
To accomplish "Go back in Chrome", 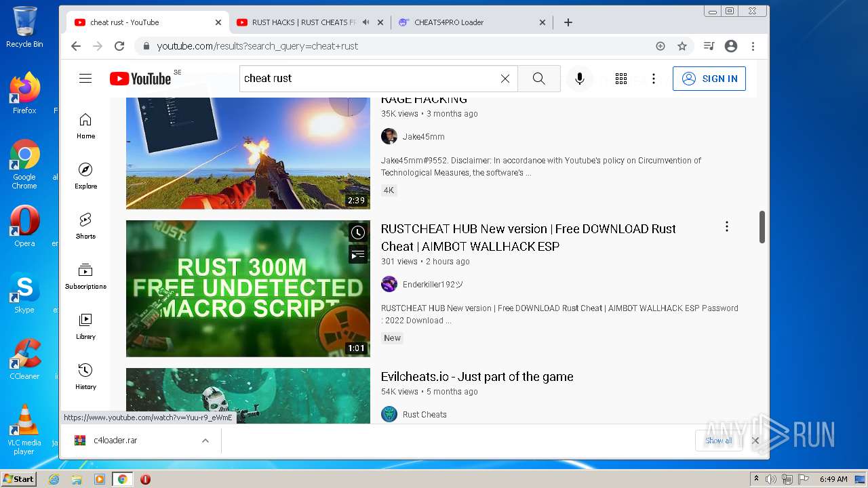I will click(x=76, y=46).
